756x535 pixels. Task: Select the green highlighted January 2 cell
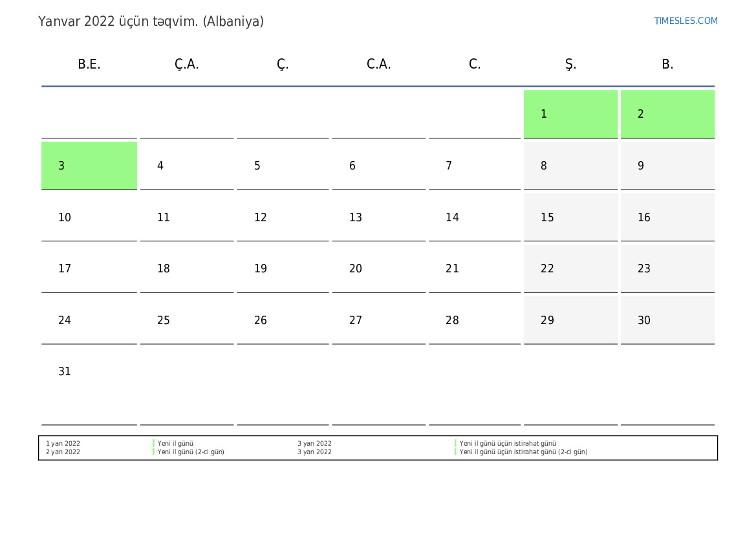coord(667,114)
